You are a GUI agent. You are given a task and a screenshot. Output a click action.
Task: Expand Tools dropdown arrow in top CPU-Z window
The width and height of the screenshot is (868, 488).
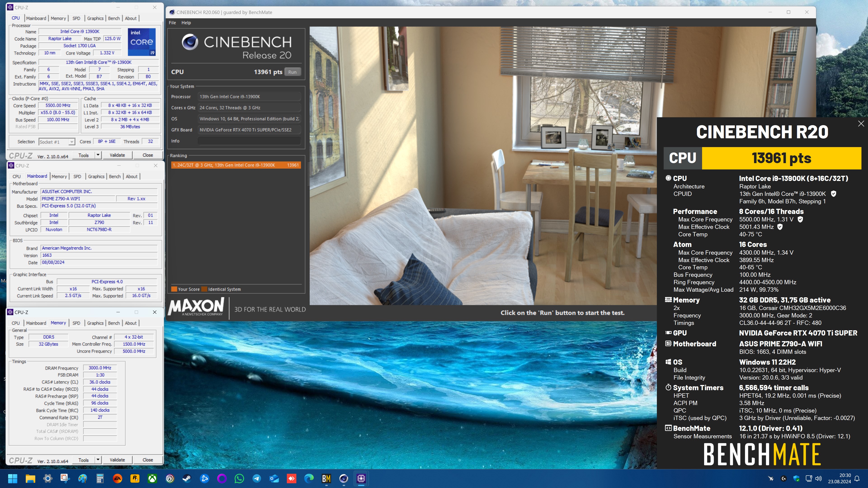98,155
